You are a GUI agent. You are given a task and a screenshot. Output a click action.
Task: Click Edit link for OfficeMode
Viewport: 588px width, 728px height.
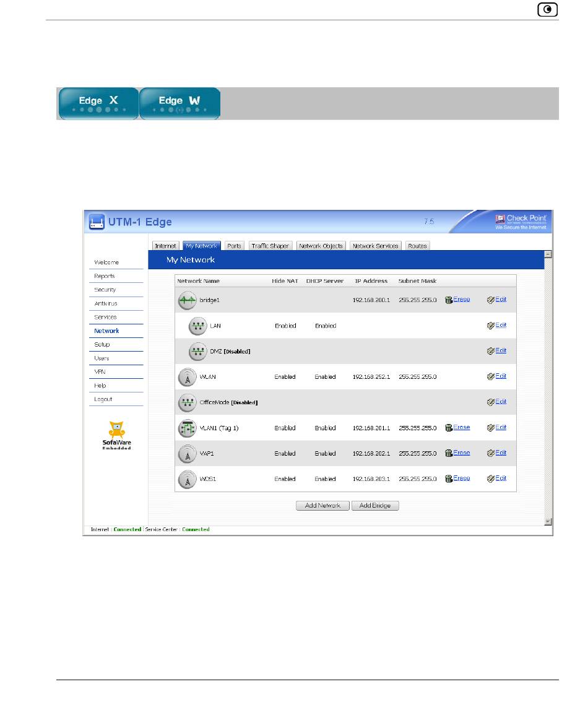pyautogui.click(x=501, y=402)
